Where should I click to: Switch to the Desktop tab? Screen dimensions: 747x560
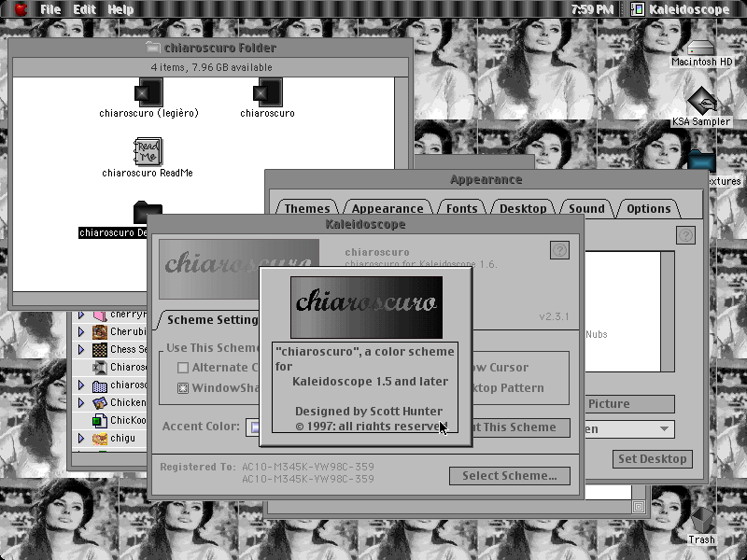pyautogui.click(x=523, y=208)
